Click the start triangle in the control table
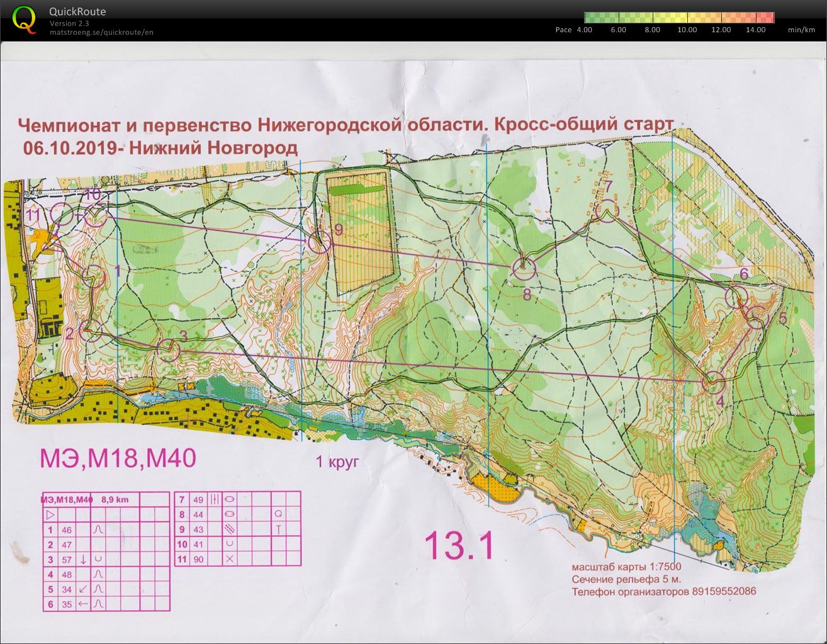This screenshot has height=644, width=827. [x=50, y=514]
